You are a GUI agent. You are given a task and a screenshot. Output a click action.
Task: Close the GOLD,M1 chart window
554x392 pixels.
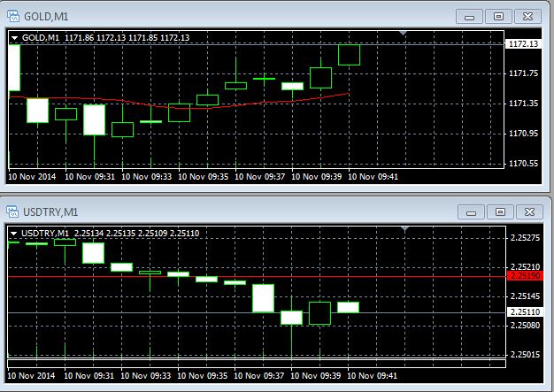527,16
